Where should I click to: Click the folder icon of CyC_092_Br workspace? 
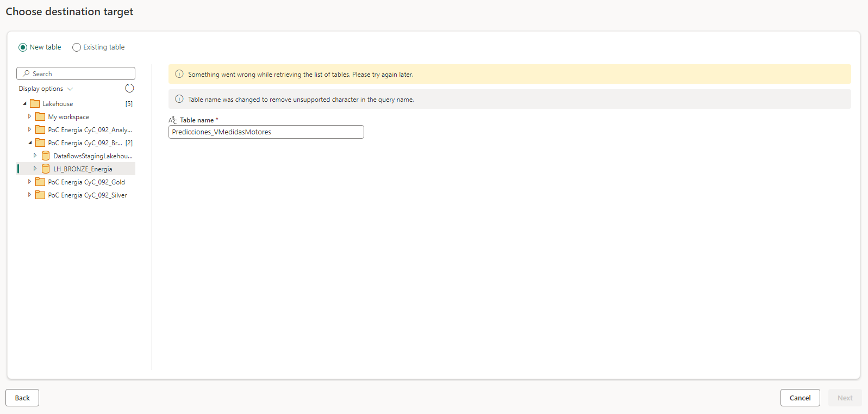pos(40,143)
